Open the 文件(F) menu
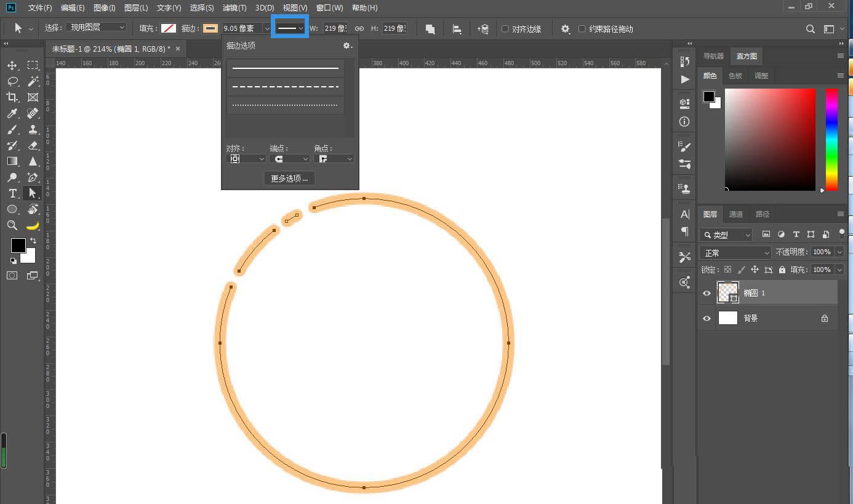The image size is (853, 504). (40, 8)
